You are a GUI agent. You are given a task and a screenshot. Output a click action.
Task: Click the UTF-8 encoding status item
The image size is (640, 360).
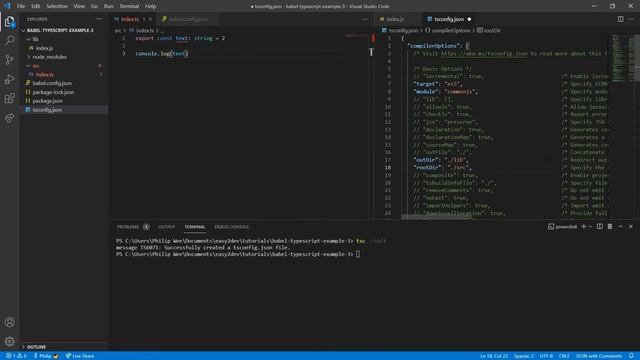pos(546,356)
